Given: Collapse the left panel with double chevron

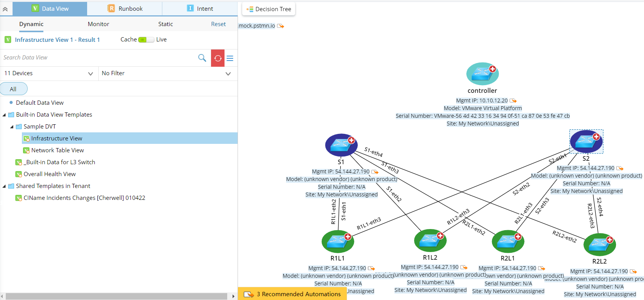Looking at the screenshot, I should pyautogui.click(x=5, y=9).
